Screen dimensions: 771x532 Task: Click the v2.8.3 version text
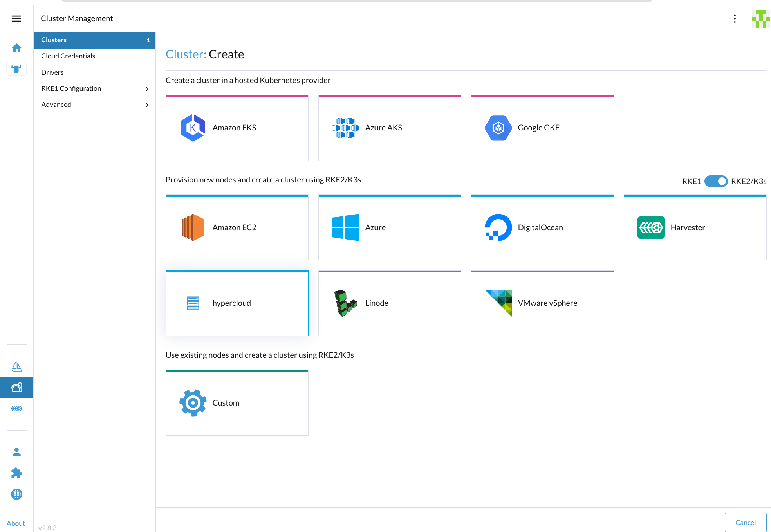(47, 528)
